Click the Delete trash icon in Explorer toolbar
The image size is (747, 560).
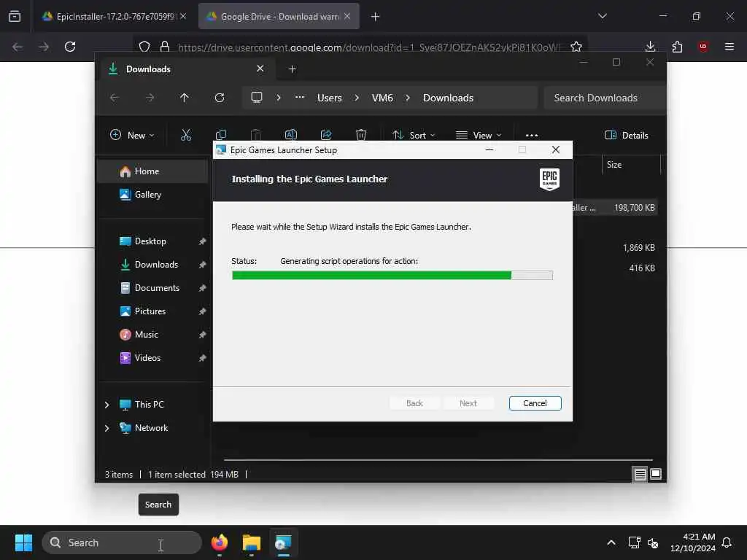pos(361,135)
